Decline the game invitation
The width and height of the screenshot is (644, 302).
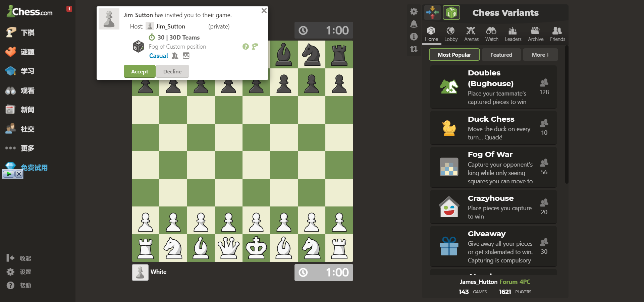(172, 71)
